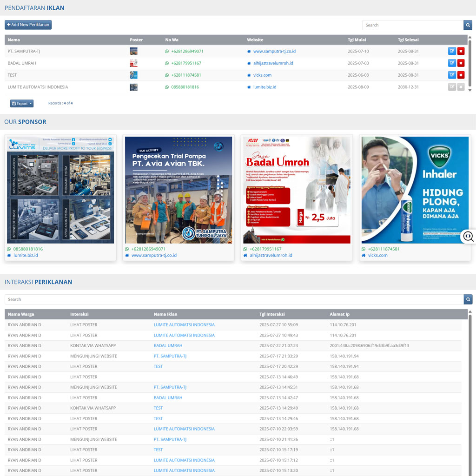Click search icon in Interaksi Periklanan
The image size is (476, 476).
[468, 299]
